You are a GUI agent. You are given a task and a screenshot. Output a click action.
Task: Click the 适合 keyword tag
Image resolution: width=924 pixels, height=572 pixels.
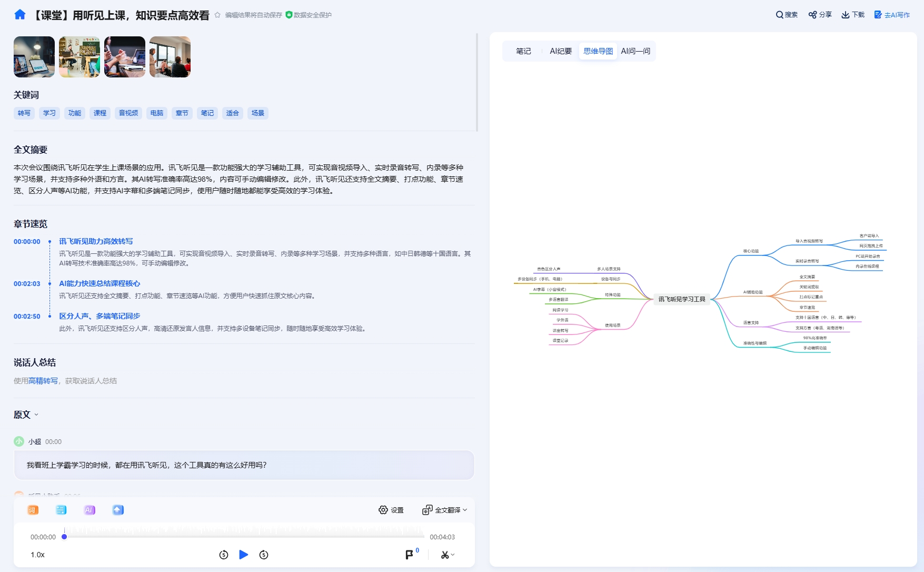(233, 113)
